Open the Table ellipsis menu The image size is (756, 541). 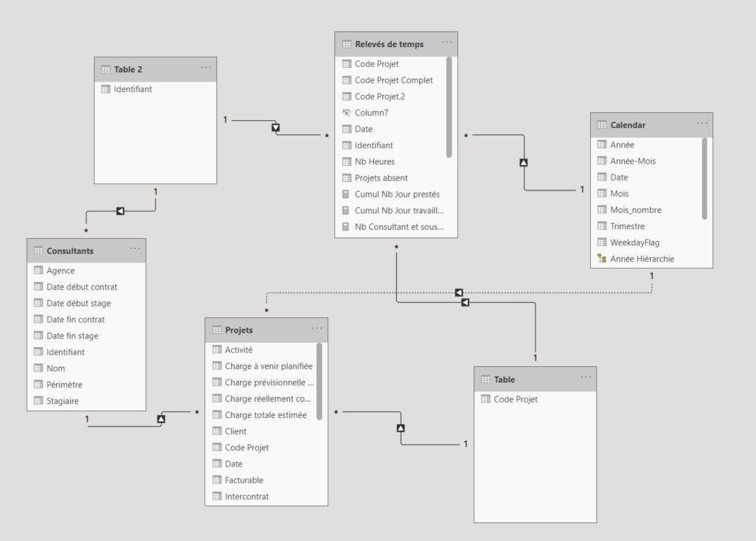586,377
